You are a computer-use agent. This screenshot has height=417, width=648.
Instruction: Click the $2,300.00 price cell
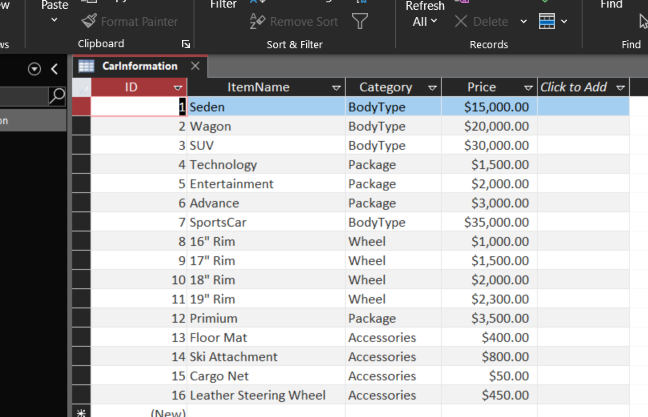489,299
